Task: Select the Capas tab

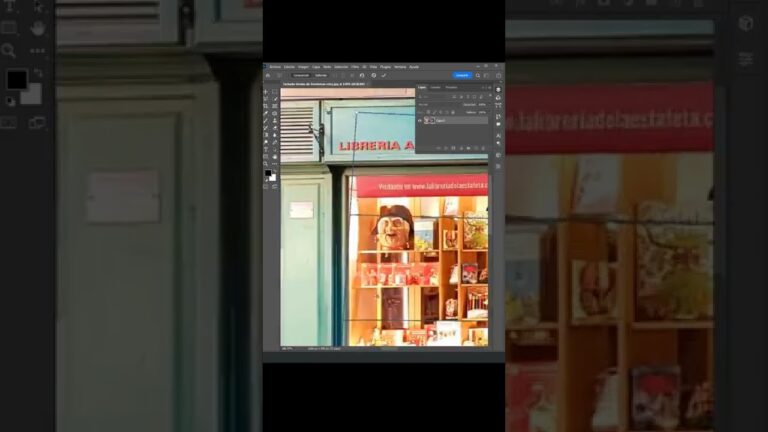Action: (x=422, y=87)
